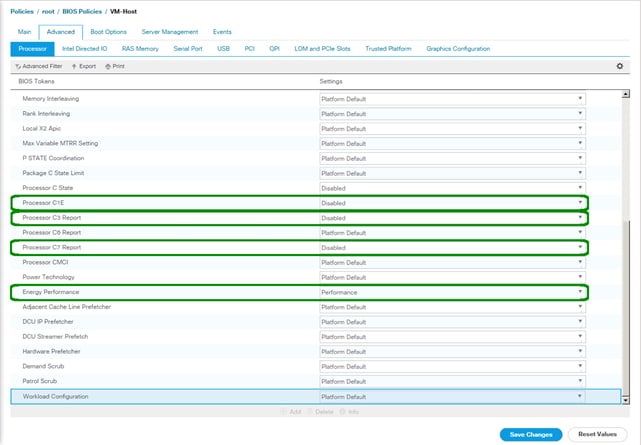Open the Boot Options tab

[x=108, y=32]
